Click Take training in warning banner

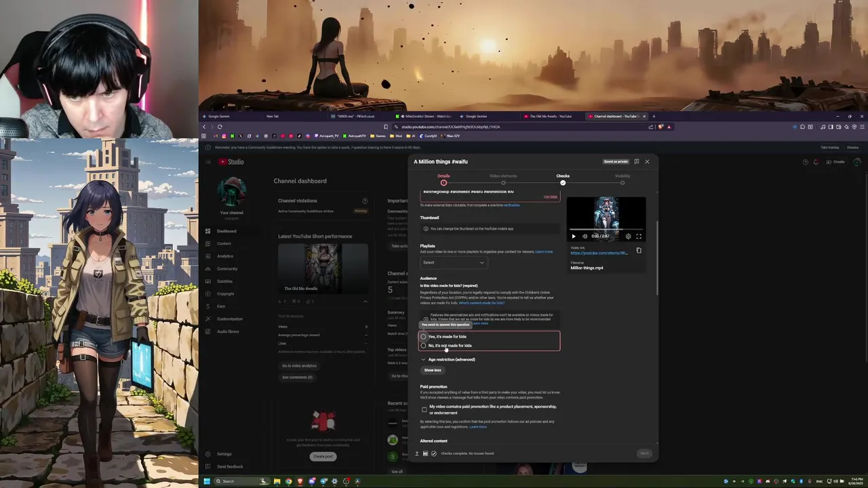[x=829, y=147]
